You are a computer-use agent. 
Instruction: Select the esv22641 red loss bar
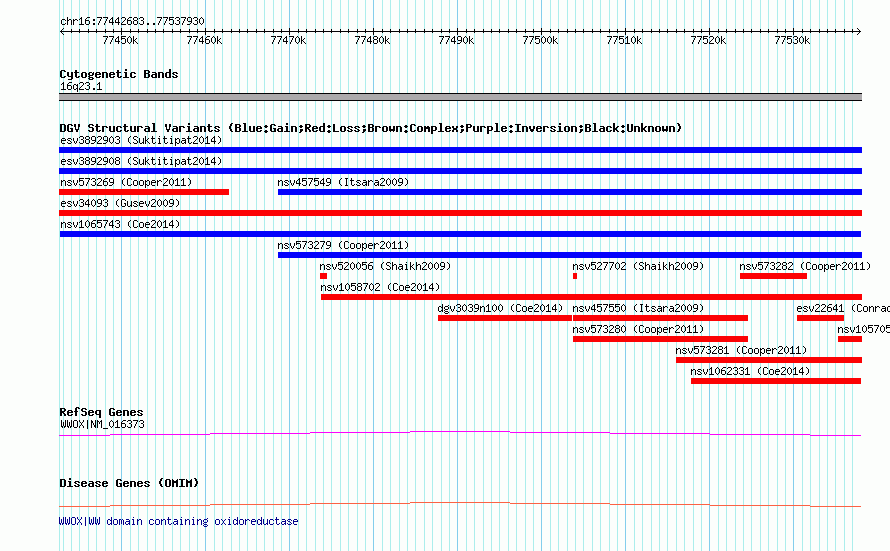(x=820, y=318)
